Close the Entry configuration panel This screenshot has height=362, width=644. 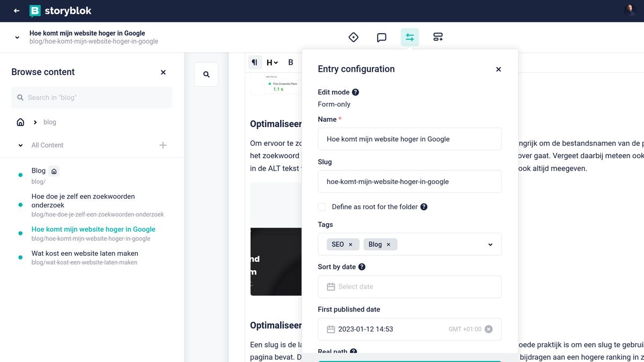[x=499, y=69]
